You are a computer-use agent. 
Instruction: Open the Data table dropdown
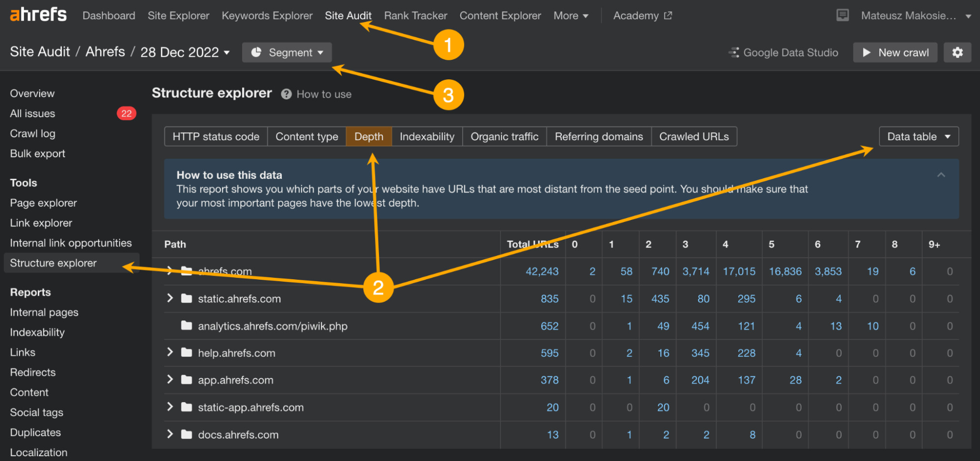[x=918, y=136]
